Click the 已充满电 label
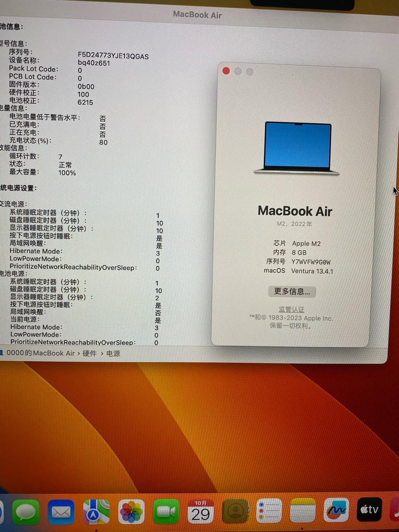 pyautogui.click(x=24, y=125)
